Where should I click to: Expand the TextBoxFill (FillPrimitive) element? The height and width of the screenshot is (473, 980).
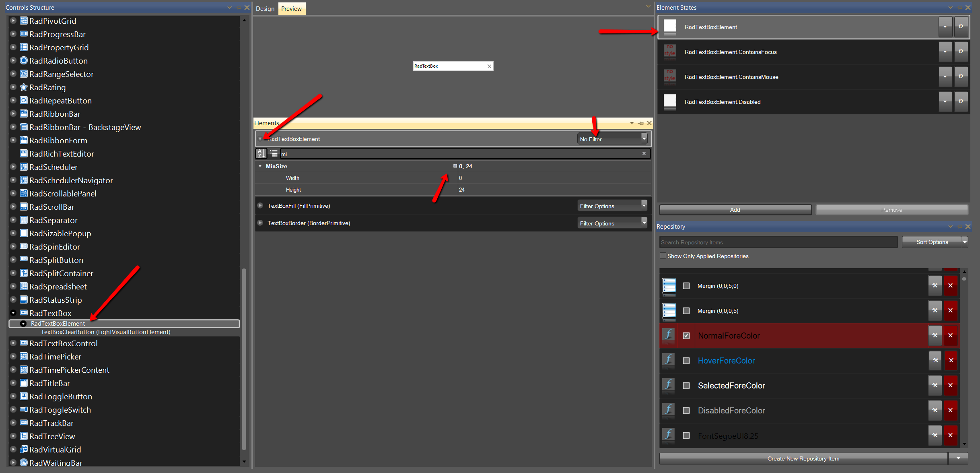260,206
